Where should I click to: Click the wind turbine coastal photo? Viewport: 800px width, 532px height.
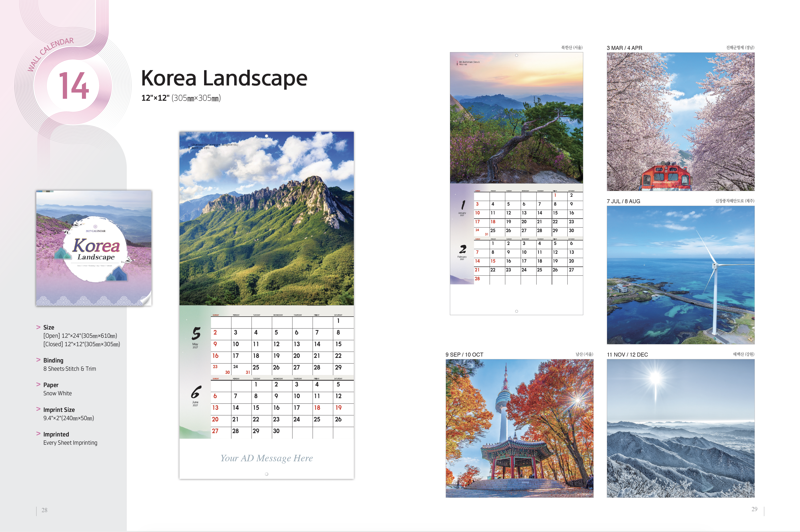[680, 275]
